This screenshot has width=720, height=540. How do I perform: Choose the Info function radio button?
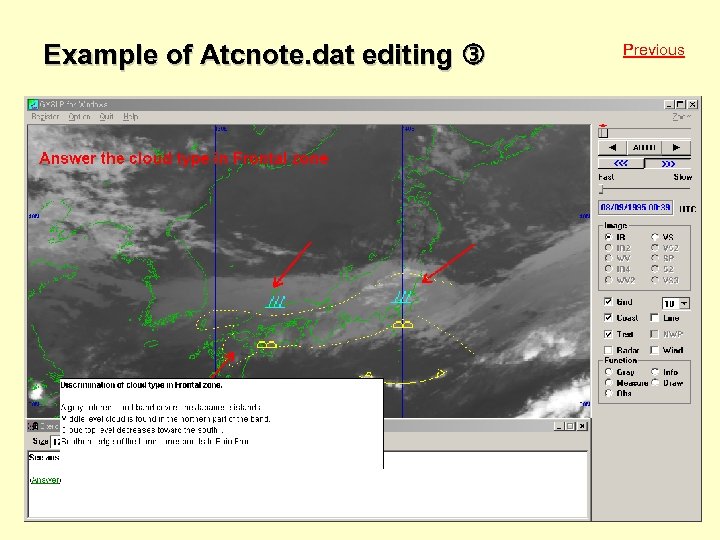[x=655, y=371]
